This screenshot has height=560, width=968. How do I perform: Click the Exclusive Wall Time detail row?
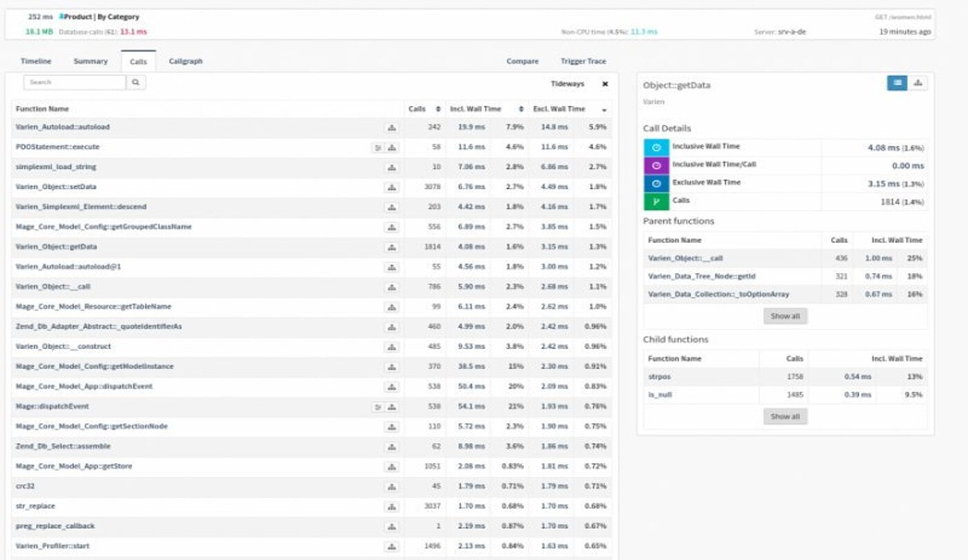785,183
